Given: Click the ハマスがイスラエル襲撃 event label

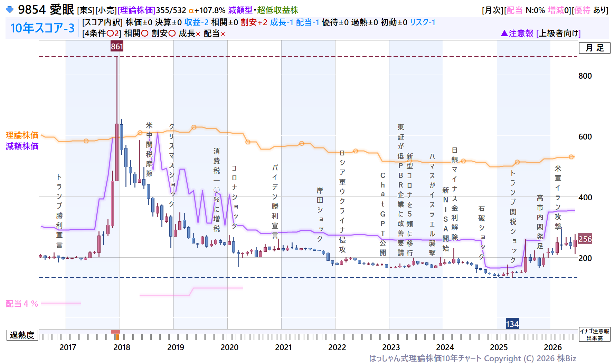Looking at the screenshot, I should pos(432,204).
